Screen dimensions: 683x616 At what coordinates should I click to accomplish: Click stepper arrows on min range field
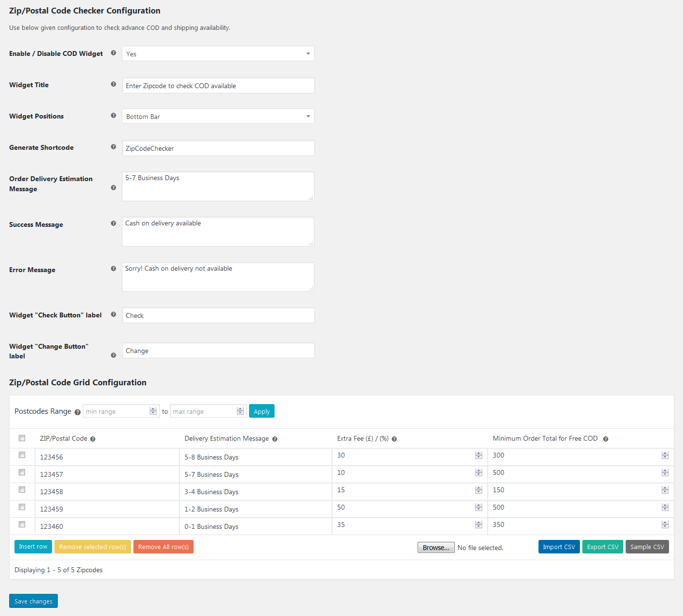coord(153,411)
